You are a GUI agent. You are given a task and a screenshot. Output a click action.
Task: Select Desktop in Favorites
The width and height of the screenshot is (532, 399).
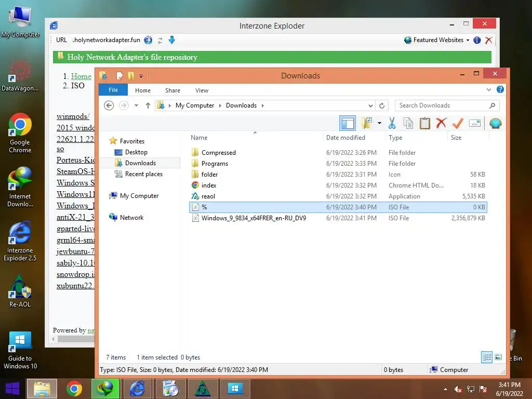[x=136, y=152]
